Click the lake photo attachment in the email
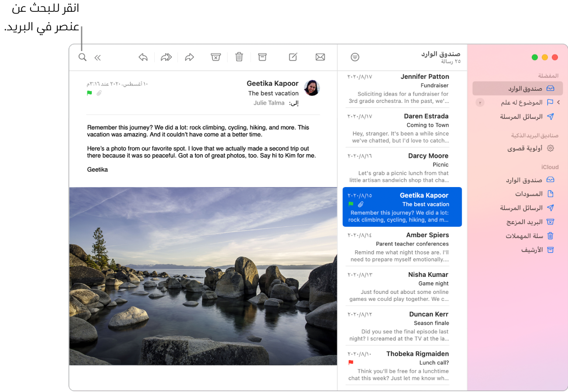568x392 pixels. click(203, 276)
